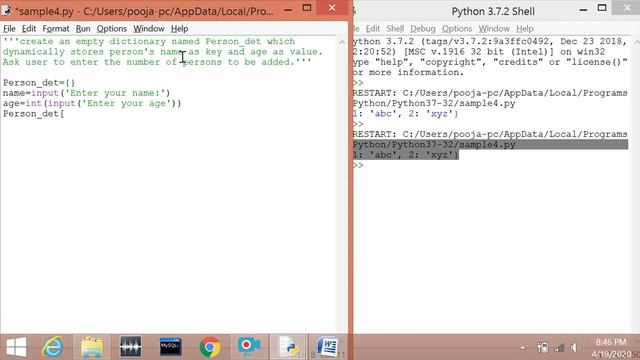Maximize the sample4.py editor window
Screen dimensions: 640x360
point(307,8)
